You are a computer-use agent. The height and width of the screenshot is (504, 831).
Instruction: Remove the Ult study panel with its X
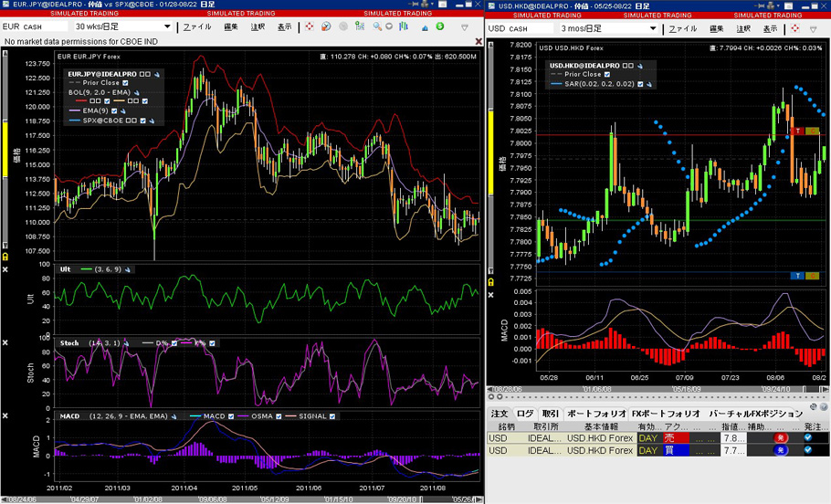tap(5, 269)
